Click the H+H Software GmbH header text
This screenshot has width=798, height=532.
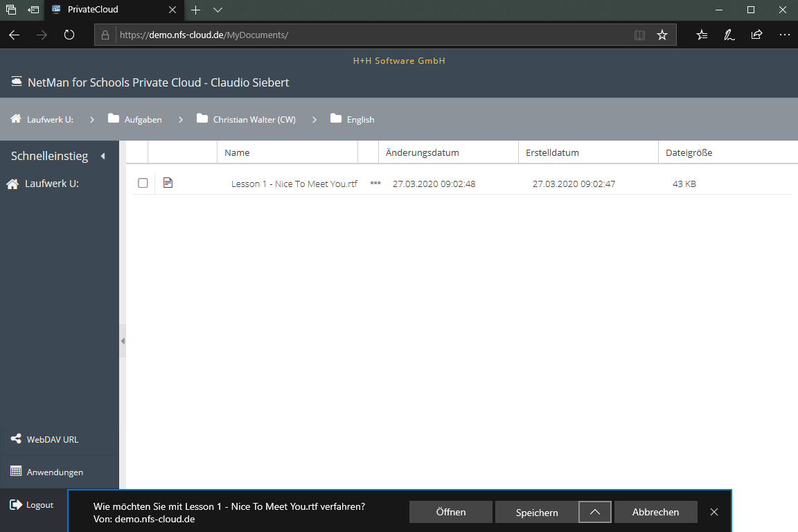[x=399, y=60]
